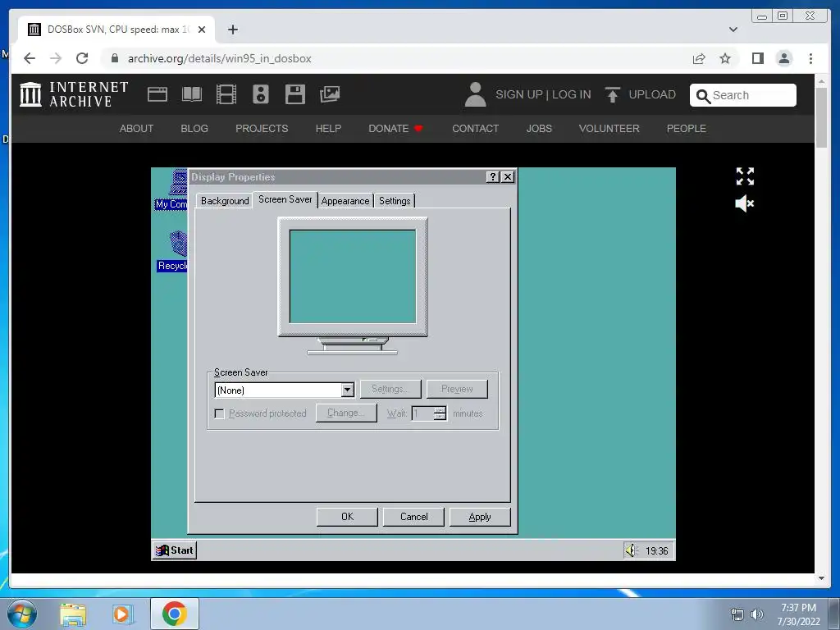Expand the Screen Saver dropdown list
The image size is (840, 630).
[x=347, y=390]
